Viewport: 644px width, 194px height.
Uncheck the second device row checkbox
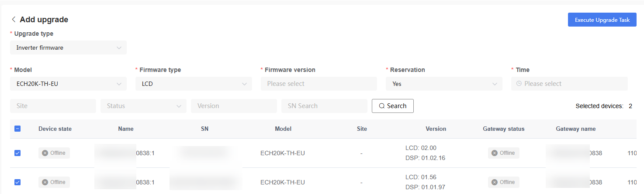click(x=17, y=182)
